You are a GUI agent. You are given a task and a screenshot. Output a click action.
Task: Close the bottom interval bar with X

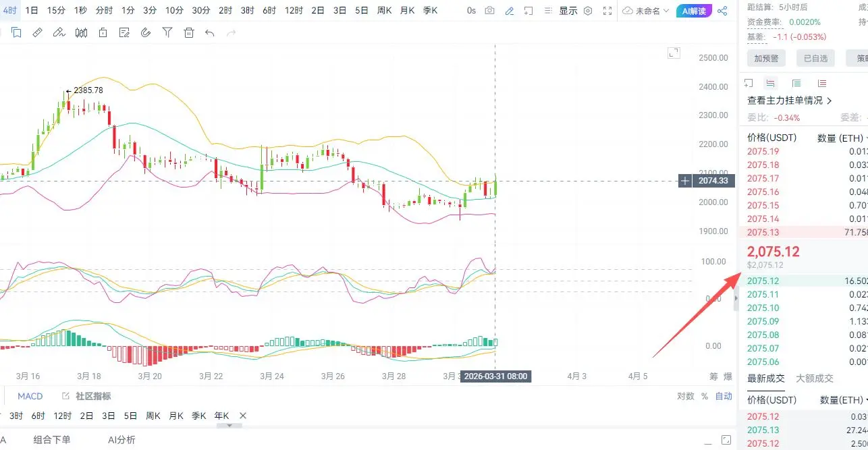tap(243, 416)
